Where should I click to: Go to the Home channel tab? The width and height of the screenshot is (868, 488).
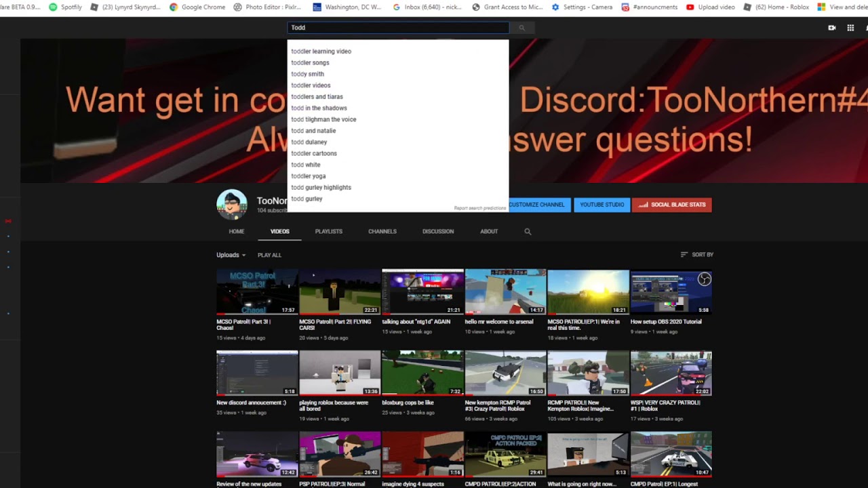coord(236,232)
